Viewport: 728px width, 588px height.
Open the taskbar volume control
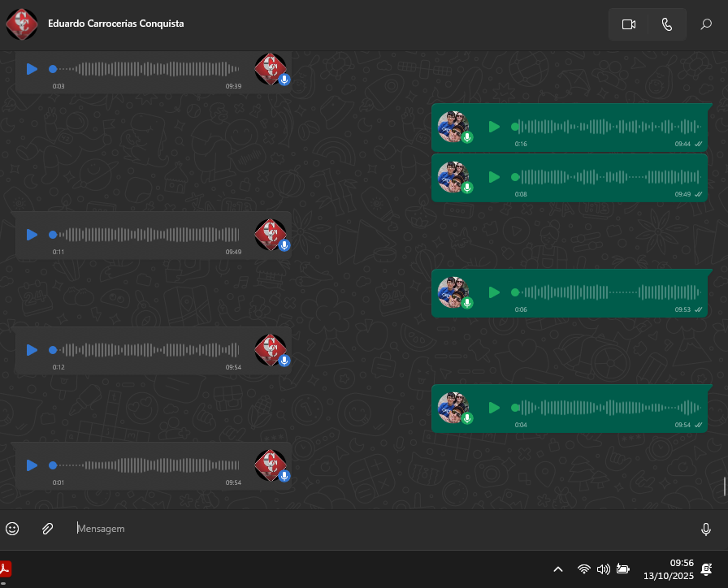click(x=603, y=569)
